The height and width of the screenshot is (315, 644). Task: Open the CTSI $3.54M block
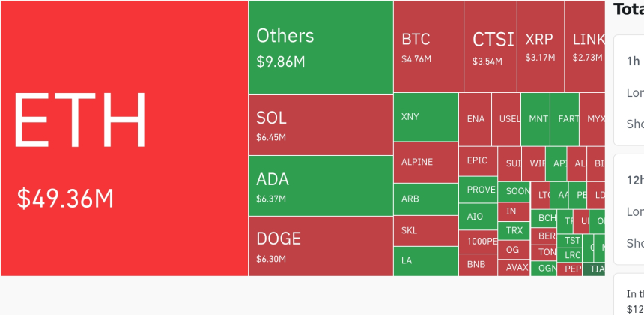[x=490, y=46]
